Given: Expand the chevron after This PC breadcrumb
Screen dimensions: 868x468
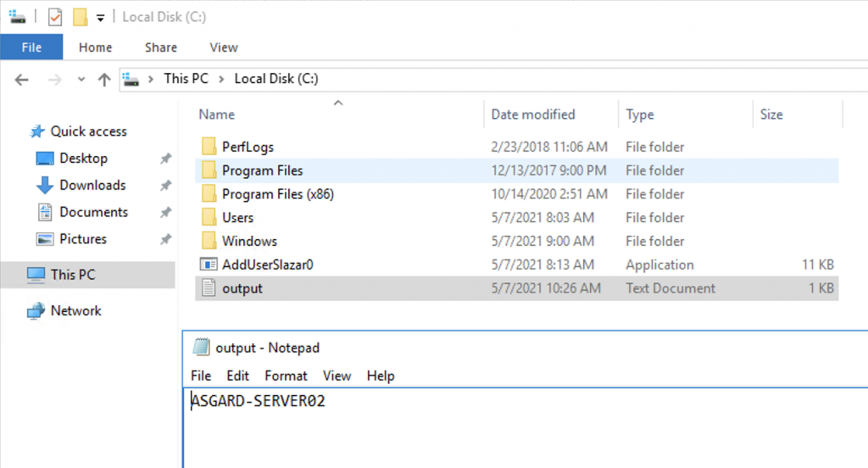Looking at the screenshot, I should 221,79.
